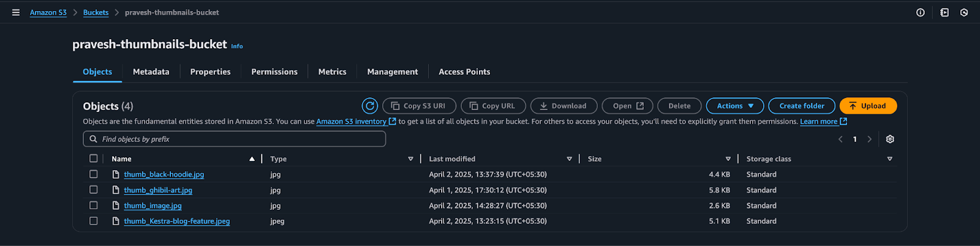Image resolution: width=980 pixels, height=246 pixels.
Task: Expand the Actions dropdown
Action: [734, 106]
